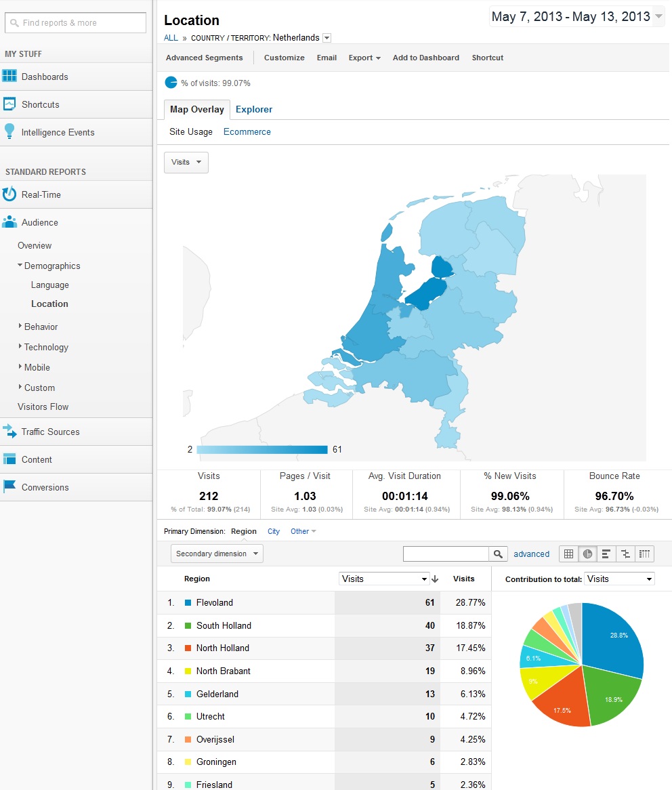The image size is (672, 790).
Task: Switch to the Data table view icon
Action: (x=568, y=554)
